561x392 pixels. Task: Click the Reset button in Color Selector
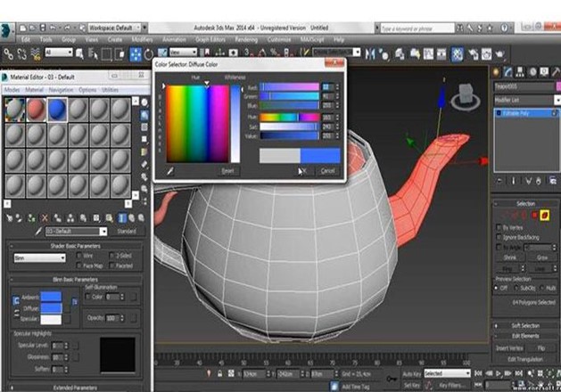(x=227, y=170)
